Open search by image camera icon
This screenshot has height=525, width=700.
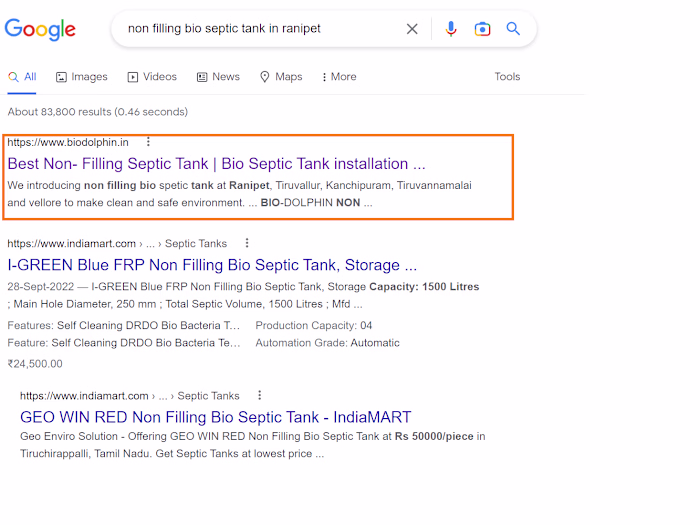(482, 29)
